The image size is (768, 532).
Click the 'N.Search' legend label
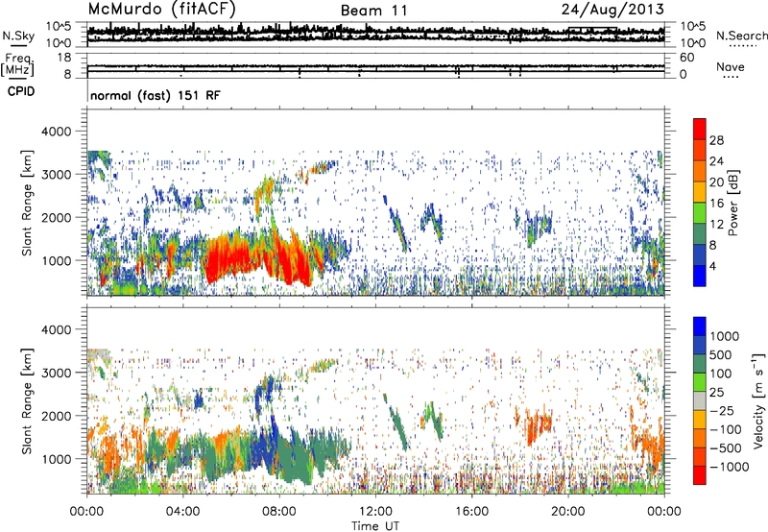pos(741,36)
